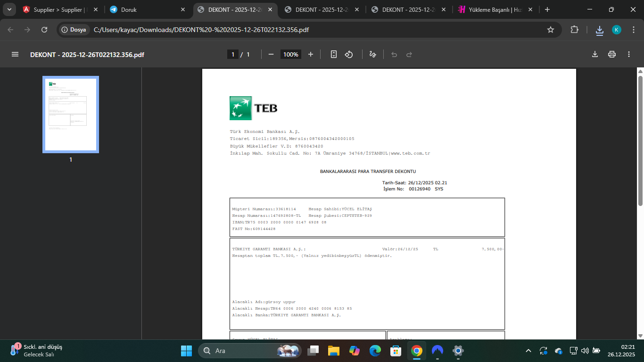
Task: Click the Alacaklı Banka line
Action: coord(287,315)
